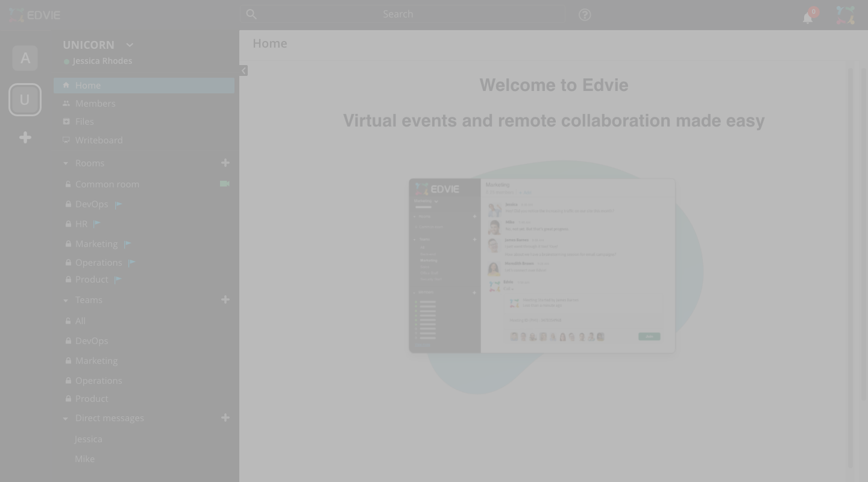868x482 pixels.
Task: Open the Files page
Action: (84, 122)
